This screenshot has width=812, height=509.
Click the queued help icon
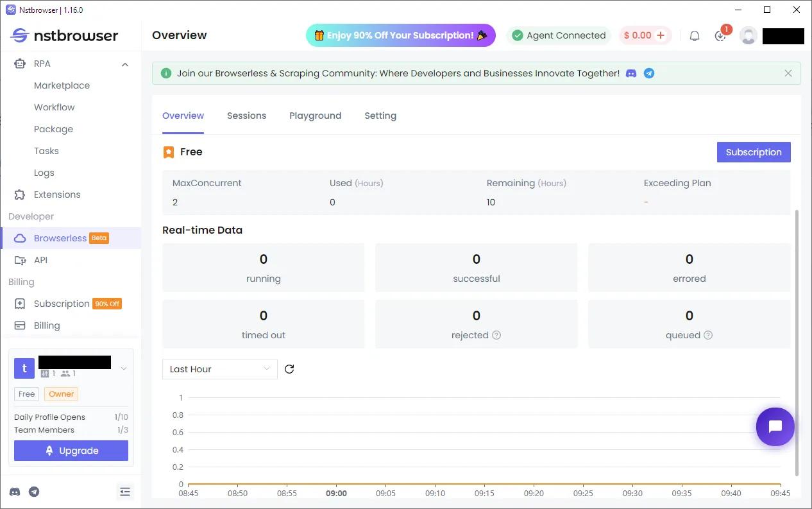tap(708, 335)
